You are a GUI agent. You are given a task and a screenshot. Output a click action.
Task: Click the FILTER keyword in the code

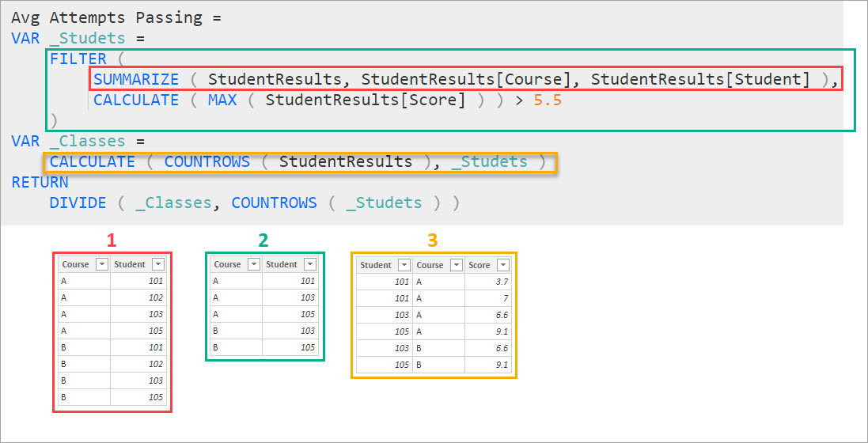[x=78, y=59]
